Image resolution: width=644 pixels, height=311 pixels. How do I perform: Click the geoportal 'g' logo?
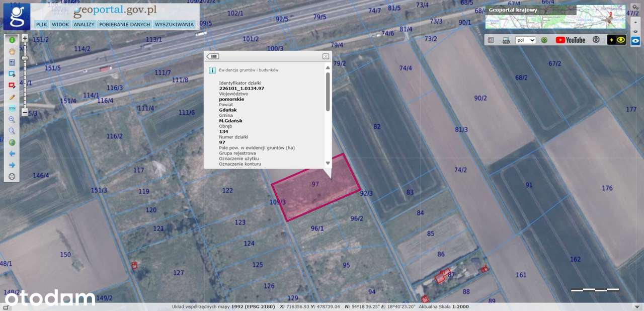[x=17, y=17]
